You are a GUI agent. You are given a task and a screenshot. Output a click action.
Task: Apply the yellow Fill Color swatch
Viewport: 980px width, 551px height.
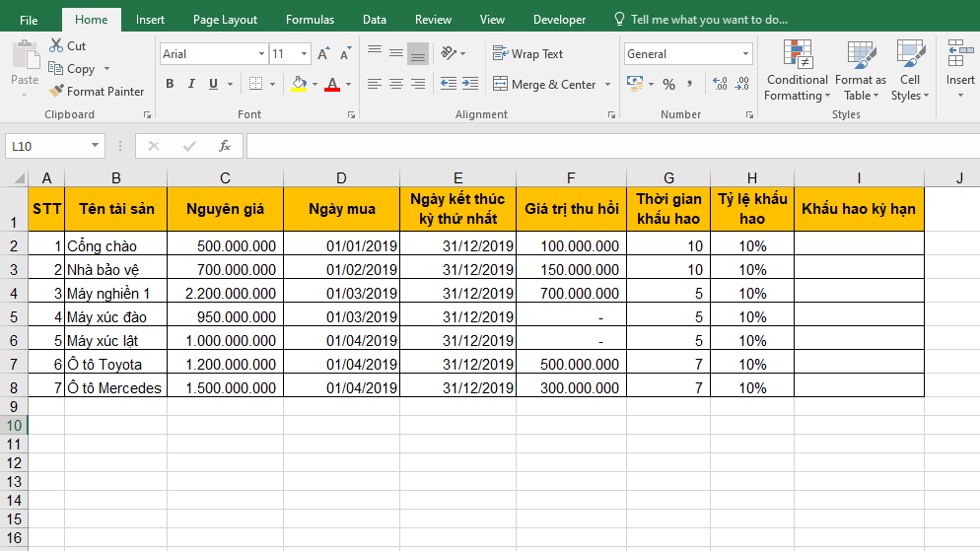click(x=299, y=85)
